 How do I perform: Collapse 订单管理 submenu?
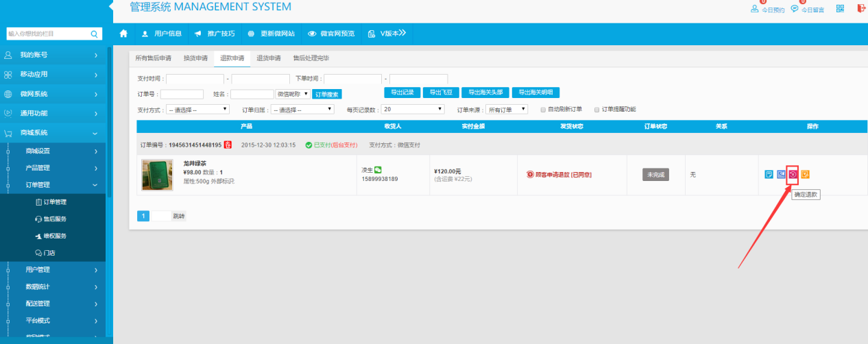click(x=53, y=185)
